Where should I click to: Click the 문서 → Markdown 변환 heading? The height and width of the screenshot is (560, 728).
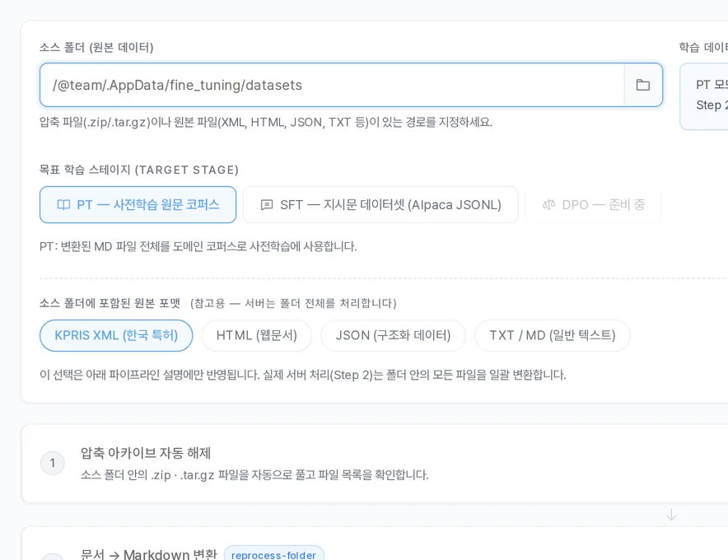pos(149,554)
